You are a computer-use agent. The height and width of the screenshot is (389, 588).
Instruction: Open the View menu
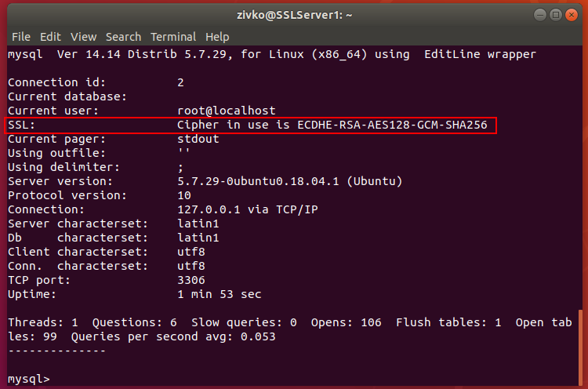(83, 37)
